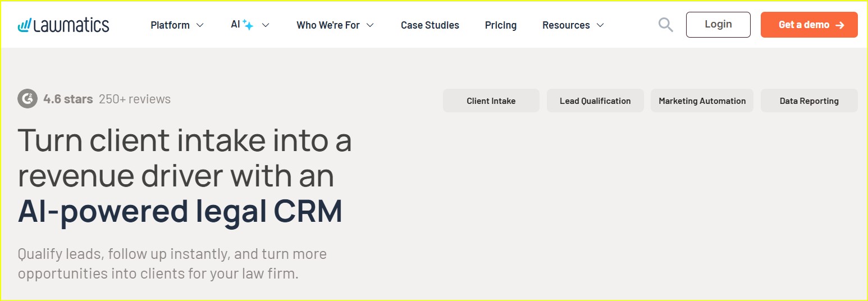Select the Lead Qualification tab
This screenshot has height=301, width=868.
click(x=595, y=101)
